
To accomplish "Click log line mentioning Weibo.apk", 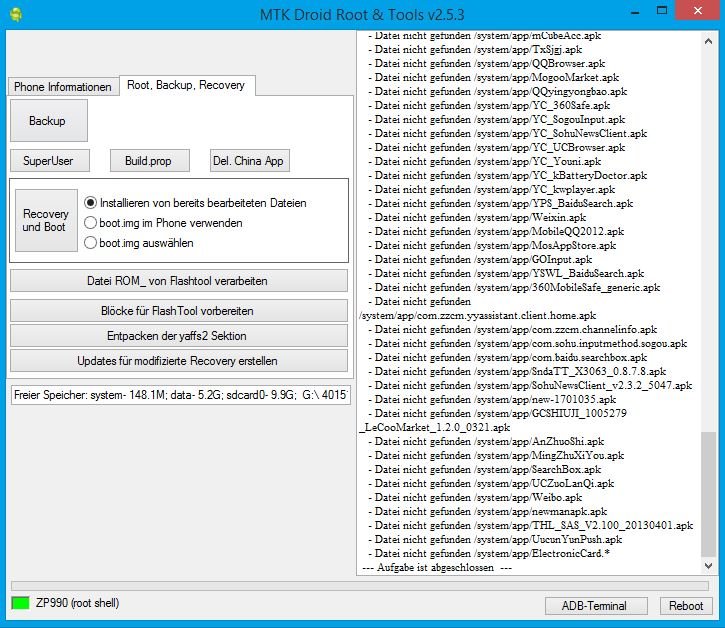I will point(475,497).
